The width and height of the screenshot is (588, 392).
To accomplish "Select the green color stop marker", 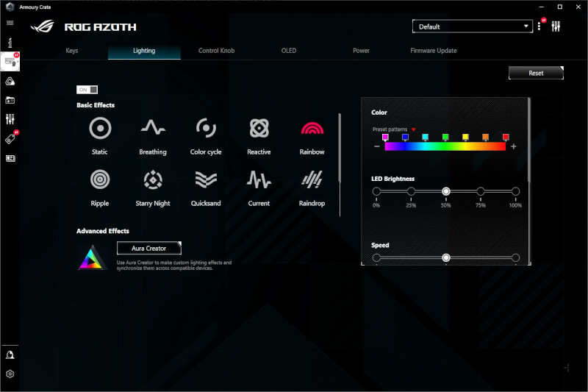I will click(x=445, y=138).
